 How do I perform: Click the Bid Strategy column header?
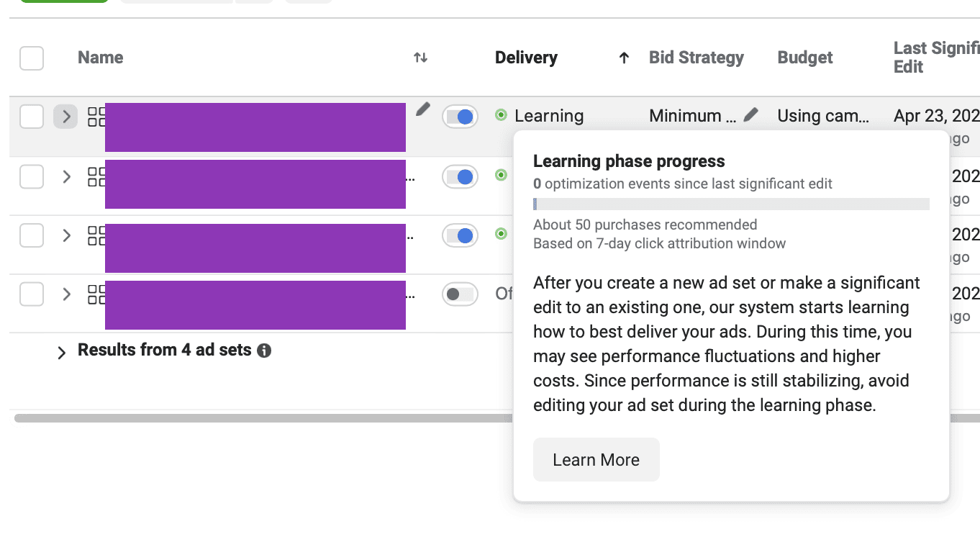(696, 58)
